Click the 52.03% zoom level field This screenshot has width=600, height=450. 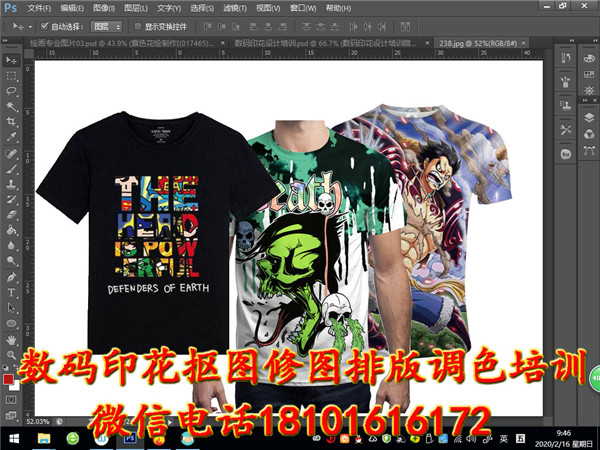click(x=38, y=422)
